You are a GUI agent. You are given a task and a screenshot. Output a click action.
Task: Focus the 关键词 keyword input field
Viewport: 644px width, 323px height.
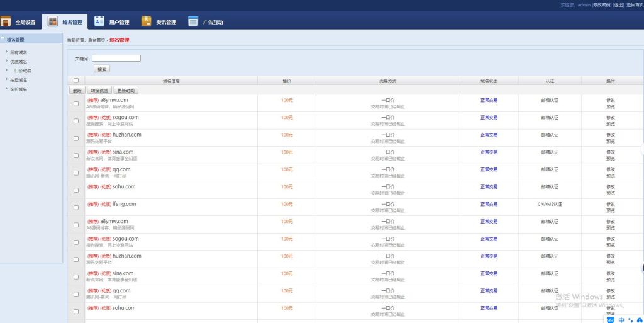pyautogui.click(x=116, y=59)
